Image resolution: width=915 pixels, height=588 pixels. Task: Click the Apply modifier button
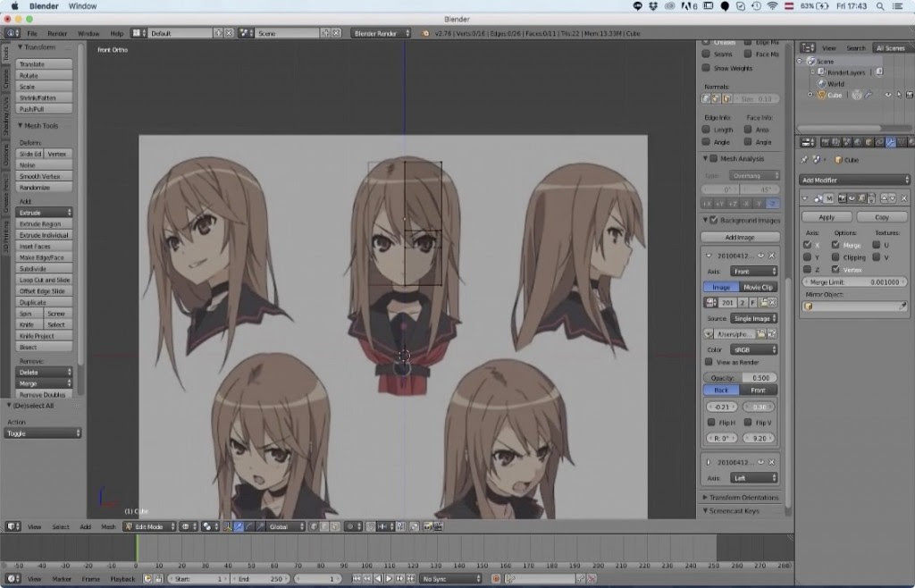(x=827, y=217)
